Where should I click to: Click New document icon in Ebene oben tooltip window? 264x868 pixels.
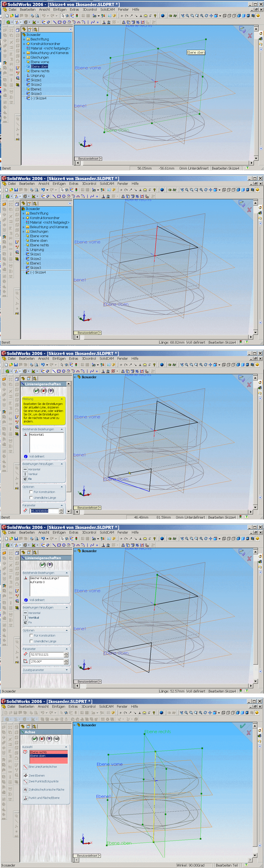[7, 15]
